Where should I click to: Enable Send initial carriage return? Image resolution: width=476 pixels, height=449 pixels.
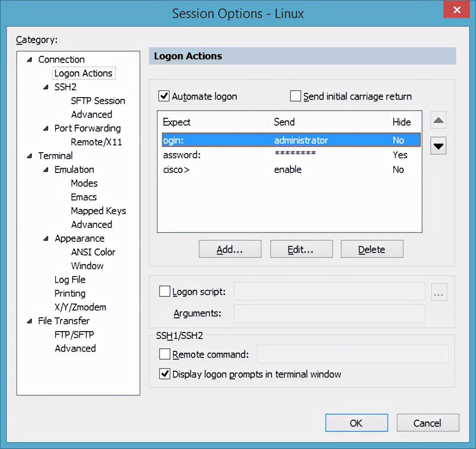[x=295, y=96]
